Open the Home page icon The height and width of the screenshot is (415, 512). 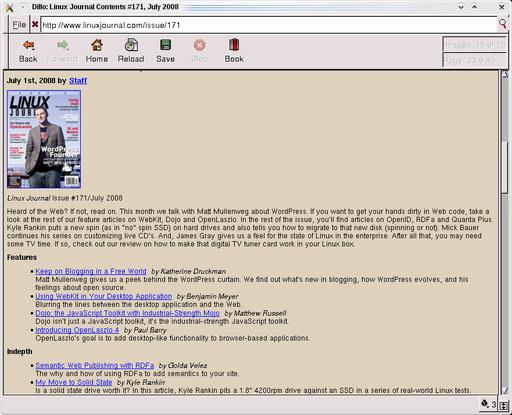pyautogui.click(x=97, y=45)
